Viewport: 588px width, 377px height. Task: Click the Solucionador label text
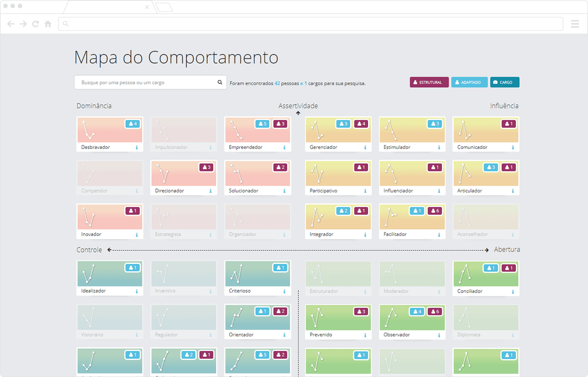pyautogui.click(x=243, y=191)
